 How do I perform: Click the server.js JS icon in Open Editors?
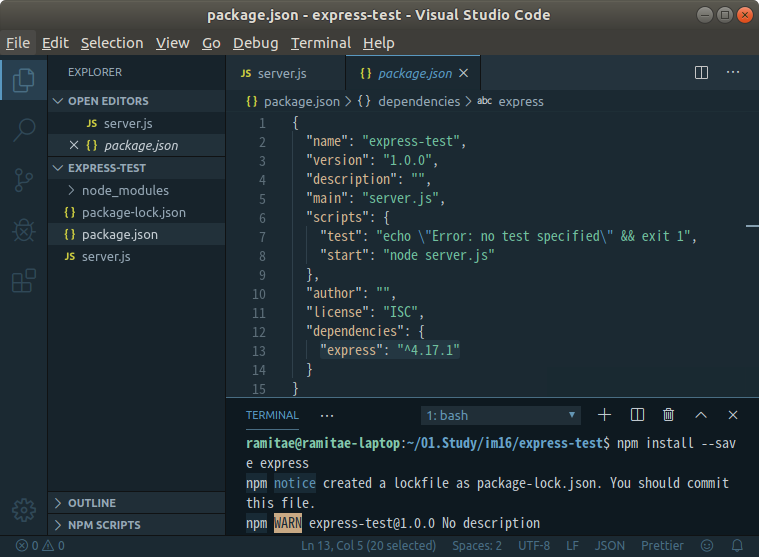coord(92,123)
